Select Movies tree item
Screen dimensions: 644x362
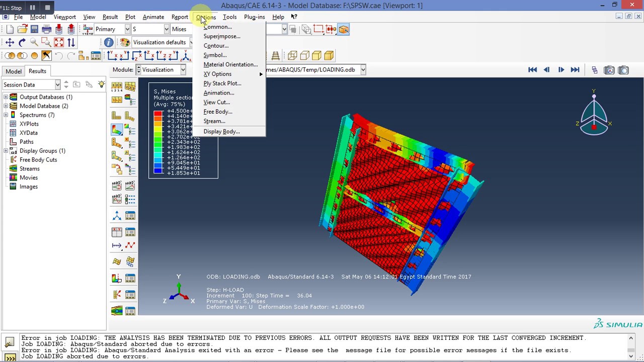pyautogui.click(x=29, y=177)
